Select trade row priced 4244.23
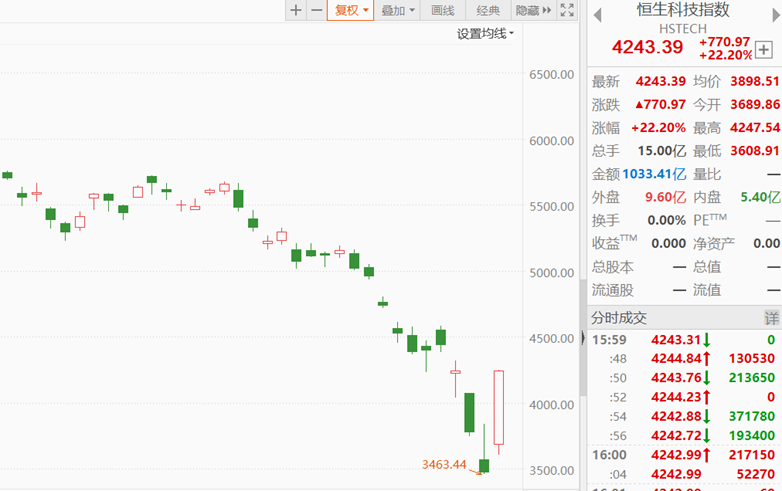This screenshot has width=782, height=491. click(684, 397)
